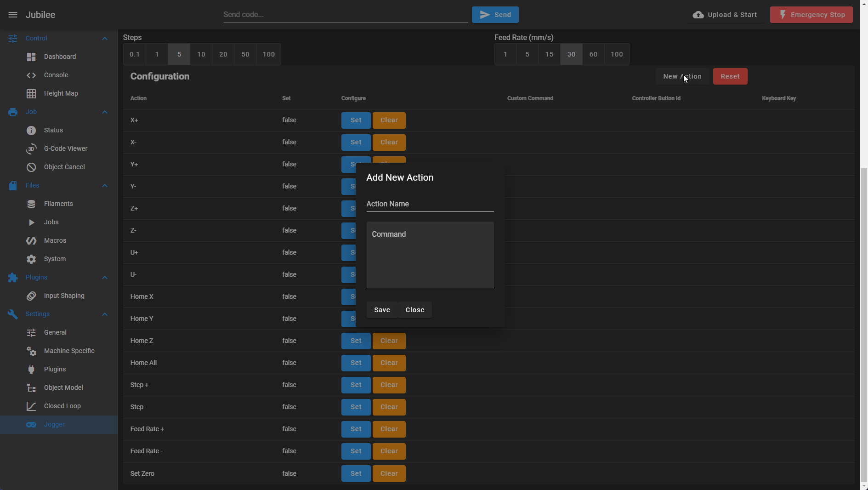The image size is (868, 490).
Task: Click the page vertical scrollbar
Action: (x=864, y=325)
